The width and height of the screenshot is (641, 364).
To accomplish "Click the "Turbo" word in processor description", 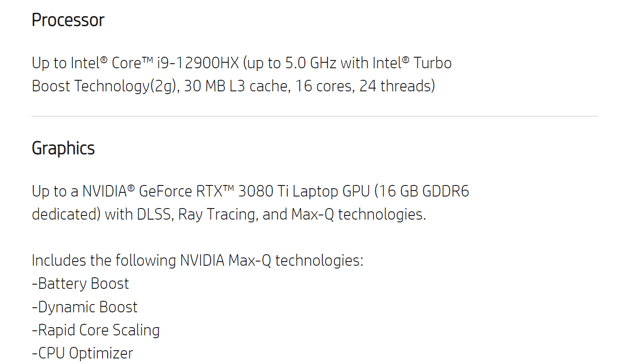I will tap(432, 63).
